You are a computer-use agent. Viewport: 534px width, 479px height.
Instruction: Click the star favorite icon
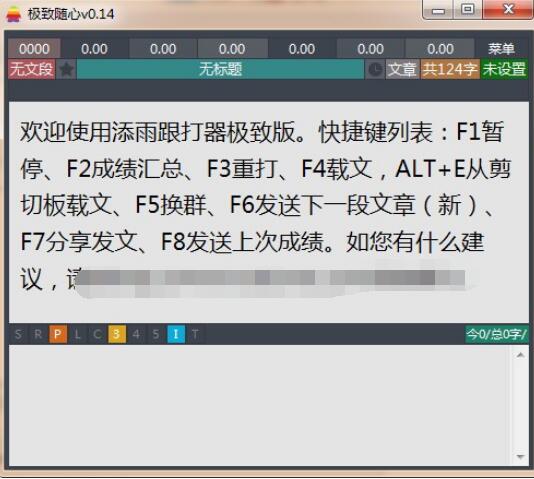coord(66,69)
